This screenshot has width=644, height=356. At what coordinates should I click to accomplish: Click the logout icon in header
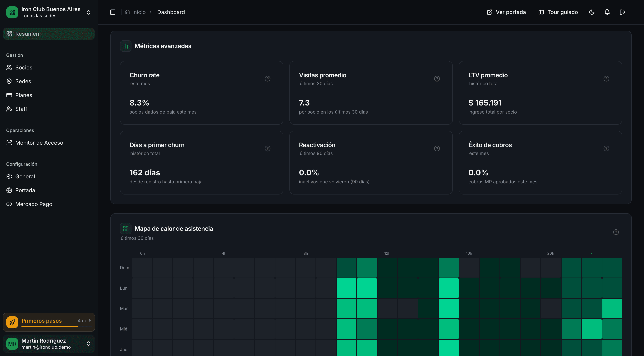point(622,12)
